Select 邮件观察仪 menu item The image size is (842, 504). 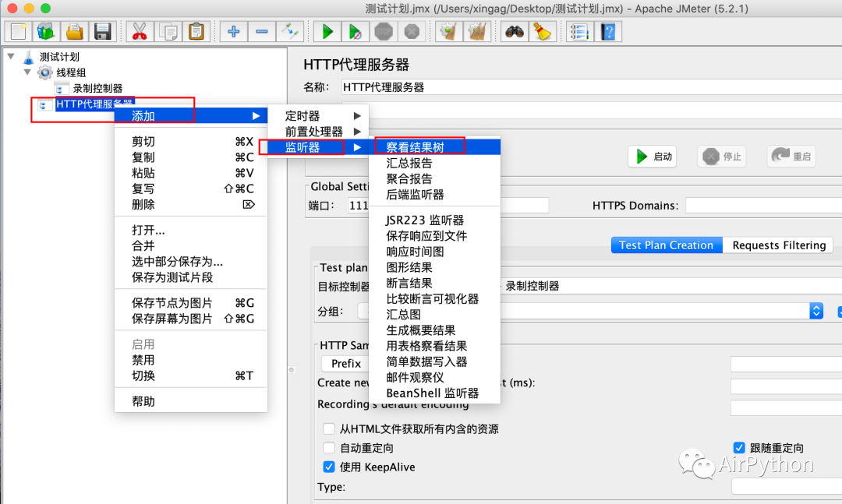(435, 377)
